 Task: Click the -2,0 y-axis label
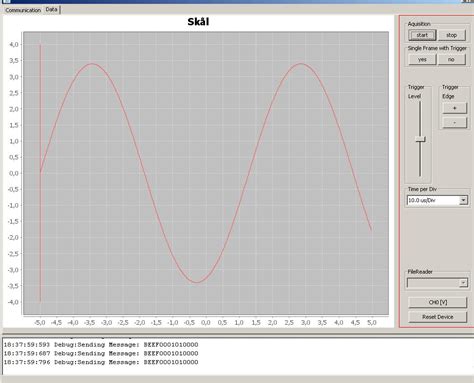tap(13, 238)
